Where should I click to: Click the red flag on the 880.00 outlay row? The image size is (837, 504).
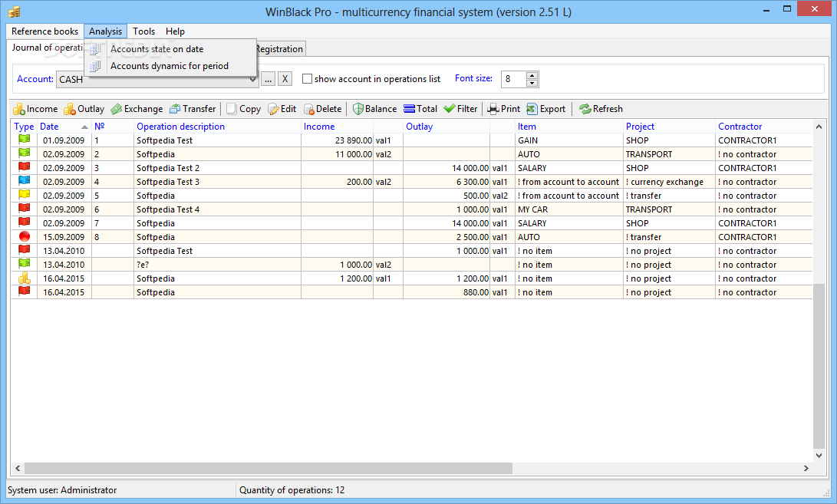24,292
